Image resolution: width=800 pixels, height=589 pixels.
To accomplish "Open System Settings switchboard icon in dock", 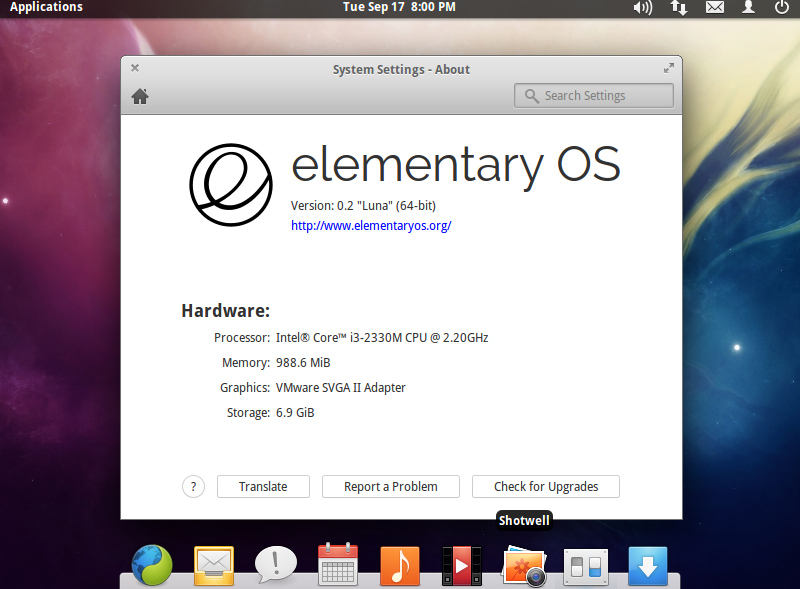I will tap(586, 567).
